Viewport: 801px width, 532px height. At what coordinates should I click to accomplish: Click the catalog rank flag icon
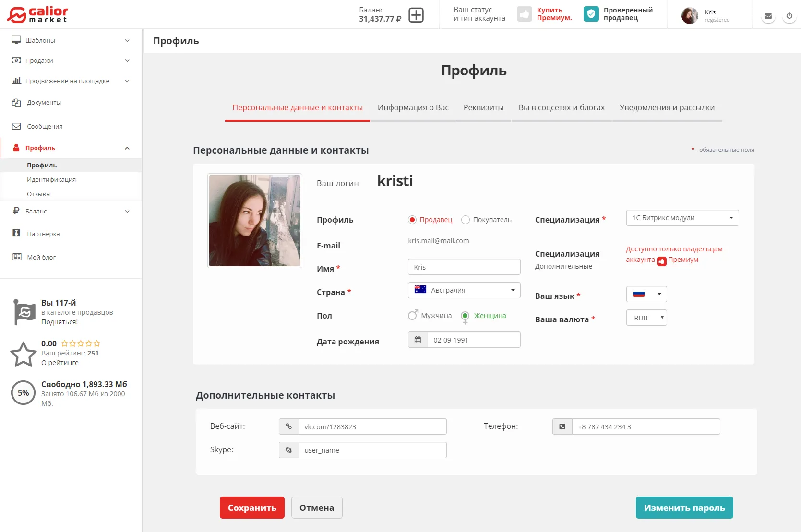[x=24, y=312]
